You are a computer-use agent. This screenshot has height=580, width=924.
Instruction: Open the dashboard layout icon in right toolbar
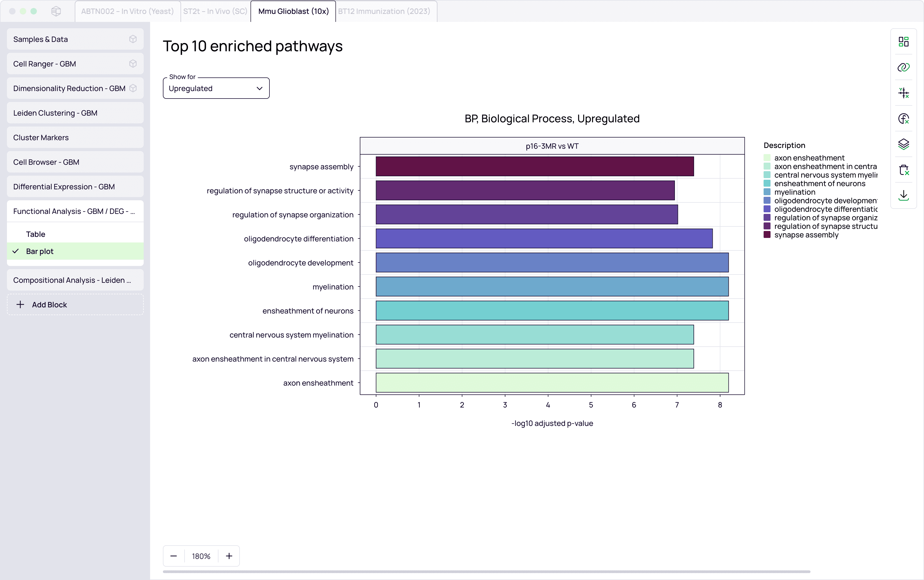(903, 41)
